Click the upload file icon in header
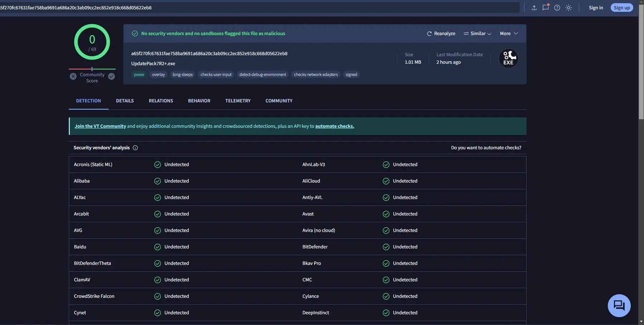The height and width of the screenshot is (325, 644). tap(534, 8)
